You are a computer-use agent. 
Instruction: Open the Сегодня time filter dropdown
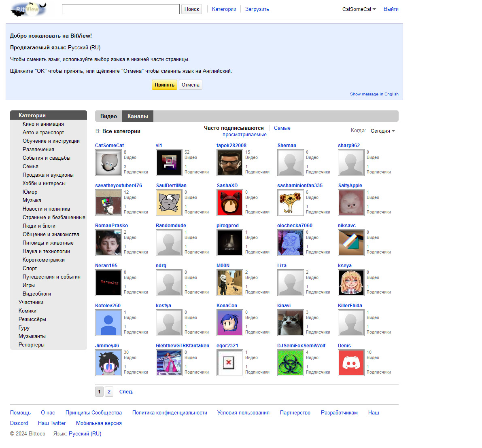(383, 131)
